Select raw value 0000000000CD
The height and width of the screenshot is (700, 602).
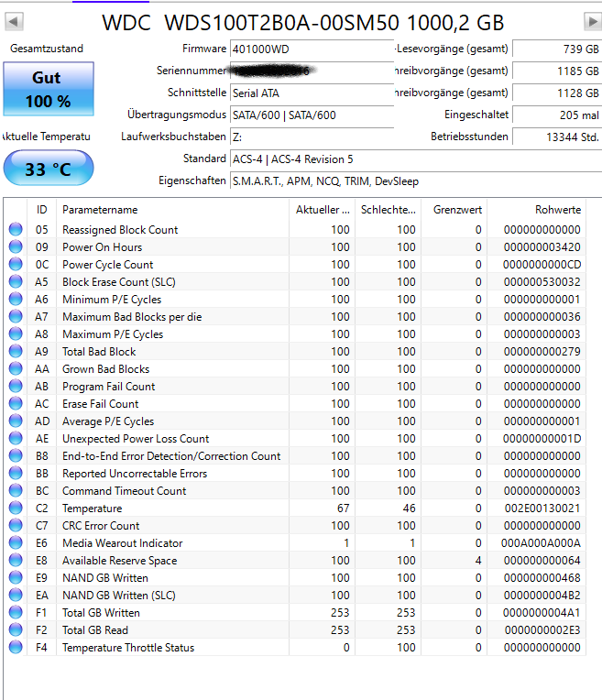(542, 264)
